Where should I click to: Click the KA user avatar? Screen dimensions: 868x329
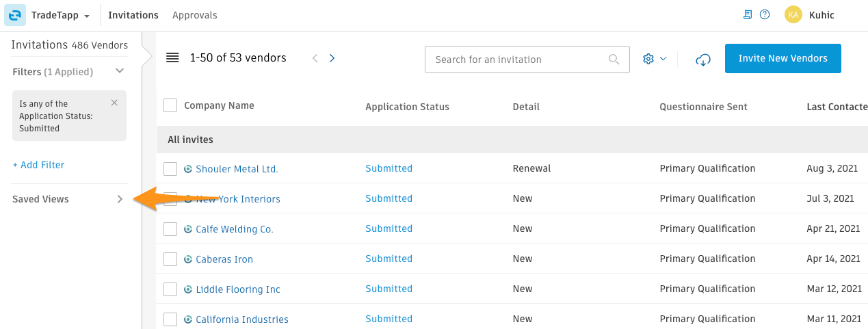[x=793, y=14]
